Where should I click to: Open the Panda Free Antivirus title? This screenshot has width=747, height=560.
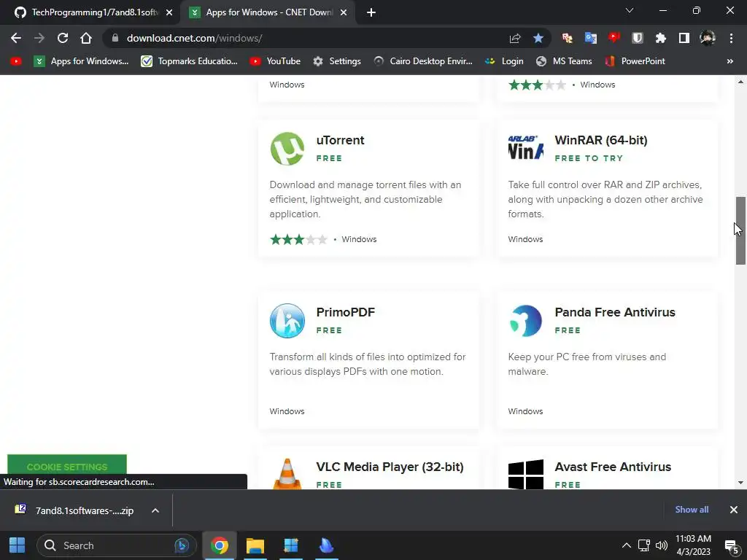click(615, 312)
